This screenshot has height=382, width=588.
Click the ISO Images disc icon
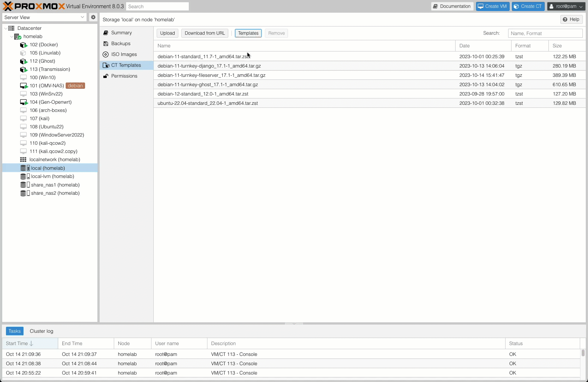tap(106, 54)
